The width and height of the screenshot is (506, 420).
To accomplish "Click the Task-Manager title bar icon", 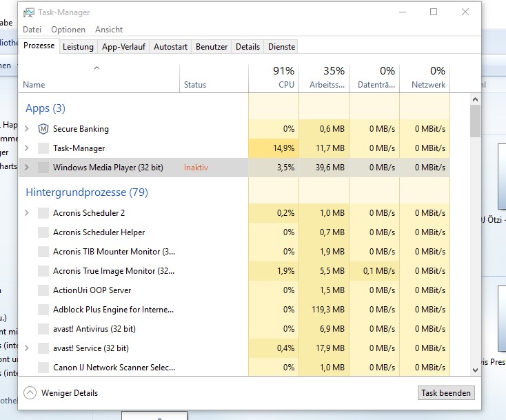I will click(29, 12).
